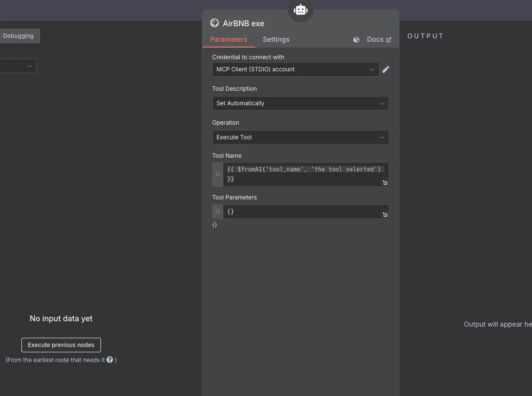Open the Operation dropdown

click(300, 137)
